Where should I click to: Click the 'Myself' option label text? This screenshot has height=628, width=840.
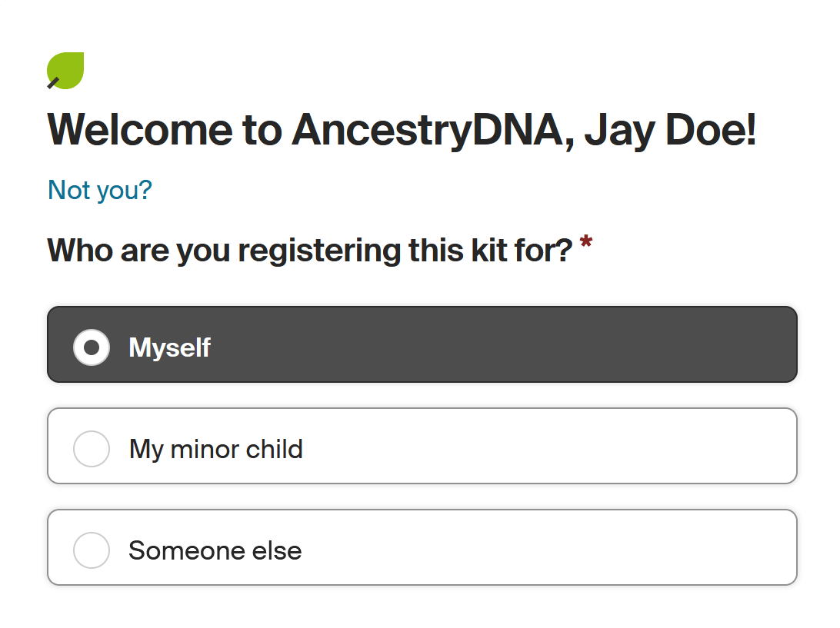(170, 347)
